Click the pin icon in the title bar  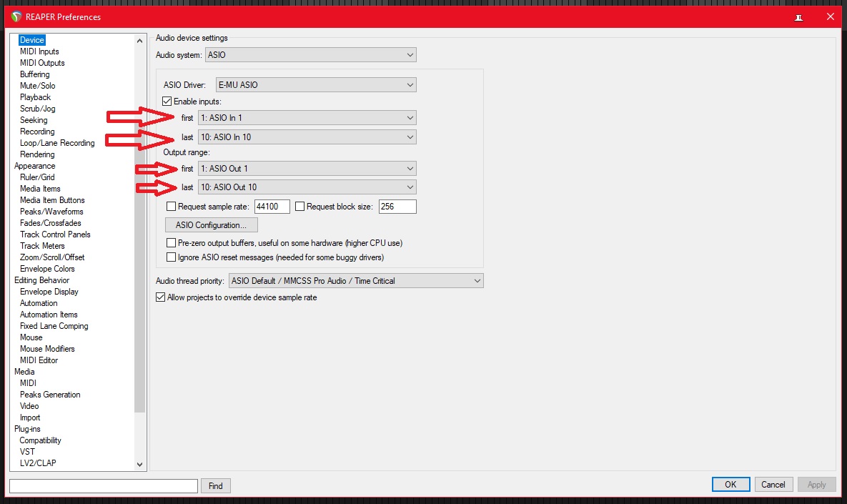coord(798,17)
